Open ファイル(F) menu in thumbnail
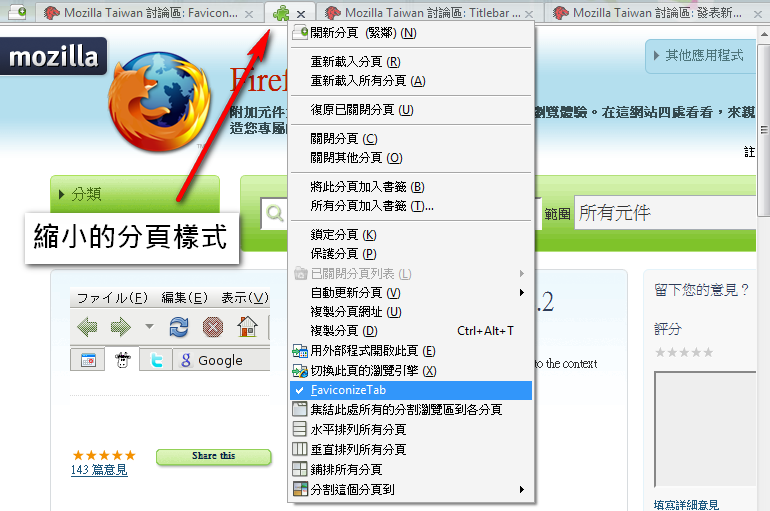This screenshot has height=511, width=770. click(x=112, y=298)
